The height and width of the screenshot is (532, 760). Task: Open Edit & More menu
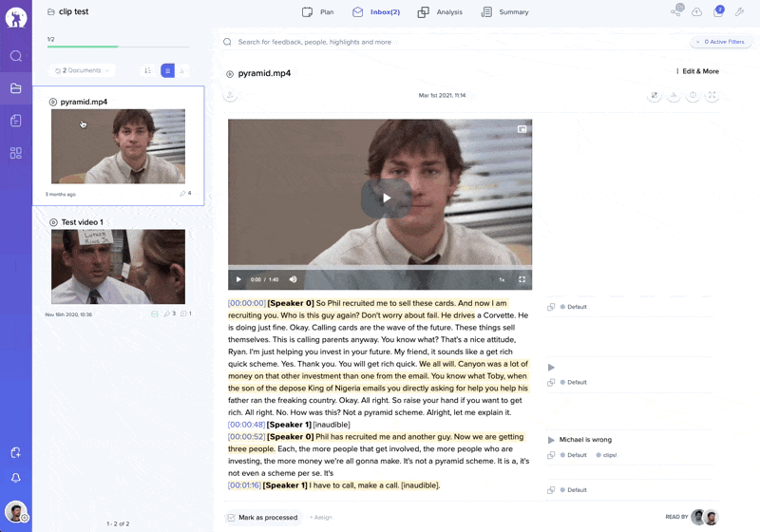[697, 71]
